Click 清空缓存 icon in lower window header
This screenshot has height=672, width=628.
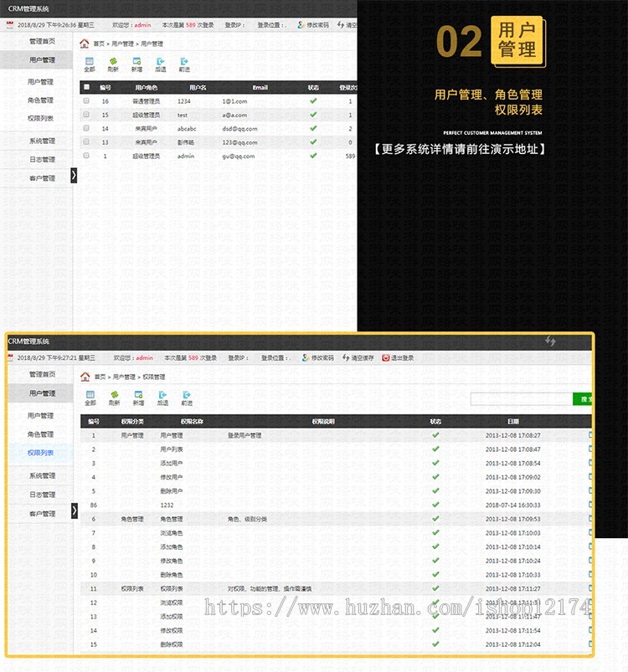[x=346, y=357]
